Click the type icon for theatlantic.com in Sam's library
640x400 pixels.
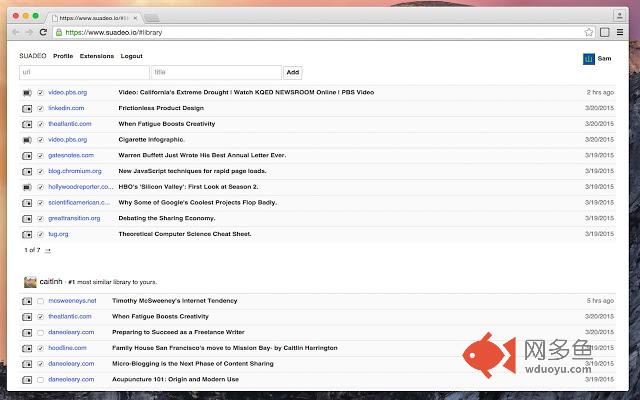(x=27, y=124)
